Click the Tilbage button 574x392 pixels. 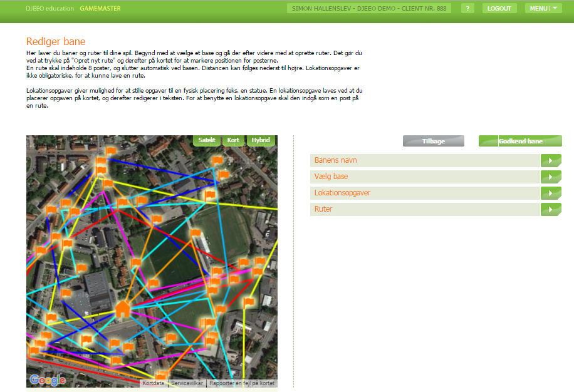434,141
